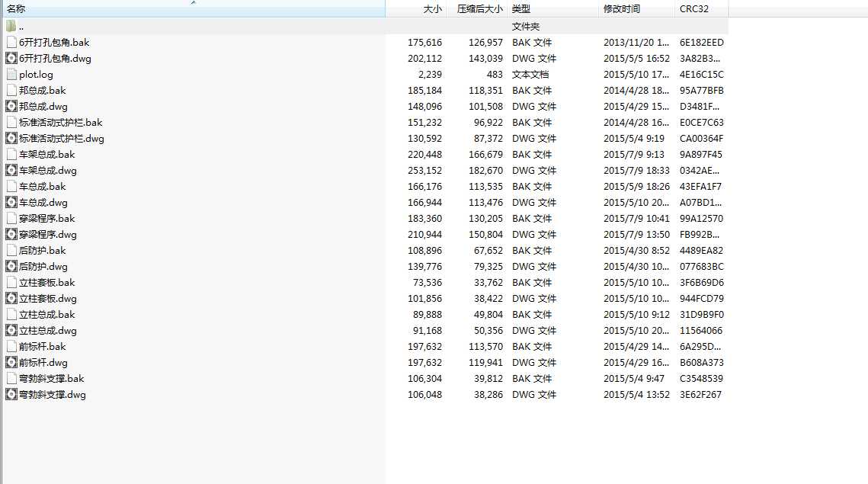
Task: Click the 车架总成.bak file icon
Action: coord(11,155)
